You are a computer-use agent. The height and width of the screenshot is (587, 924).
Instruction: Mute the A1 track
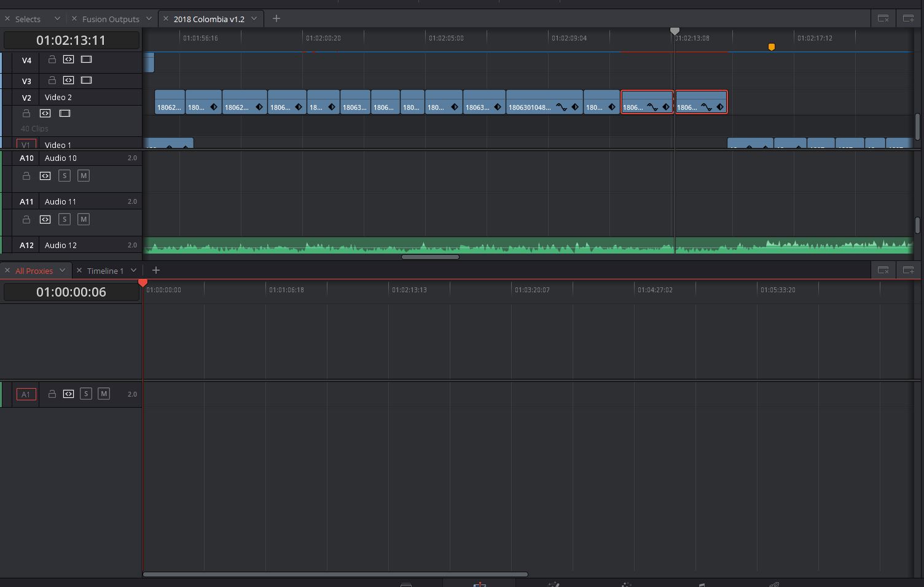point(104,394)
